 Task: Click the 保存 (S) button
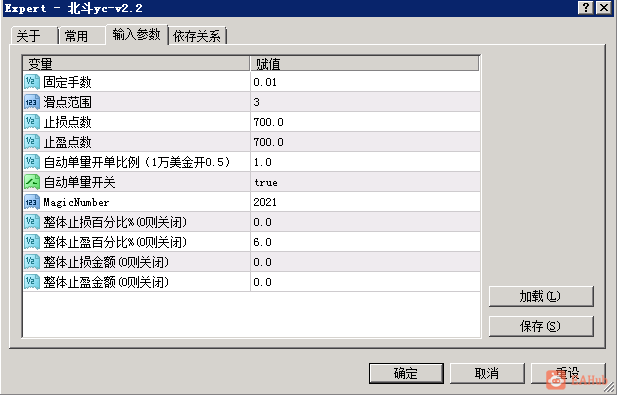tap(541, 326)
